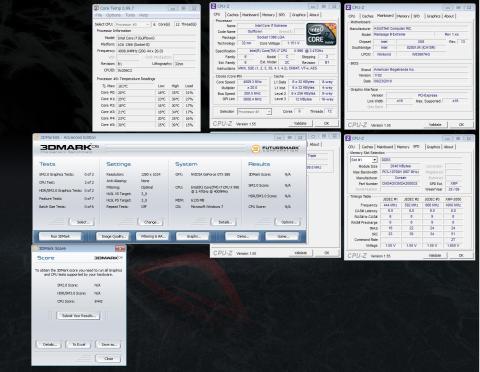Screen dimensions: 480x372
Task: Click the Core Temp title bar icon
Action: pos(97,8)
